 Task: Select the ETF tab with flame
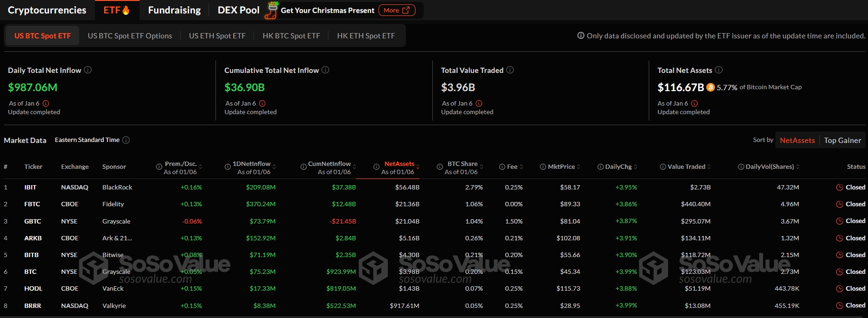coord(117,10)
